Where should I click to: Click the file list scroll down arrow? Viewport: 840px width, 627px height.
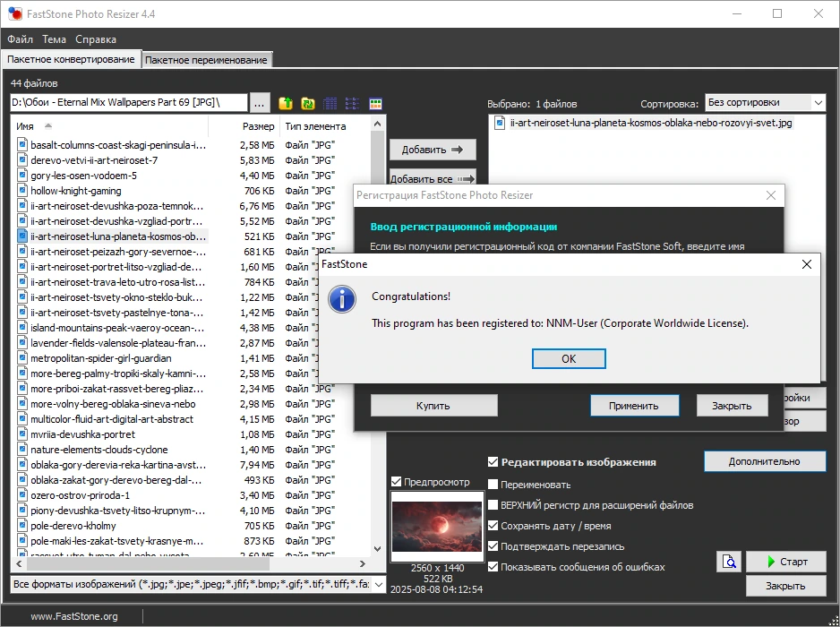(377, 548)
